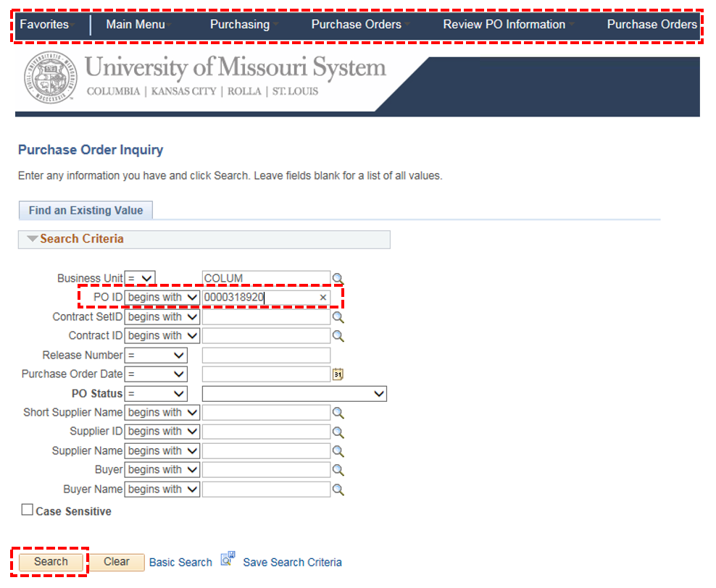The image size is (716, 588).
Task: Click into the Short Supplier Name field
Action: (x=266, y=412)
